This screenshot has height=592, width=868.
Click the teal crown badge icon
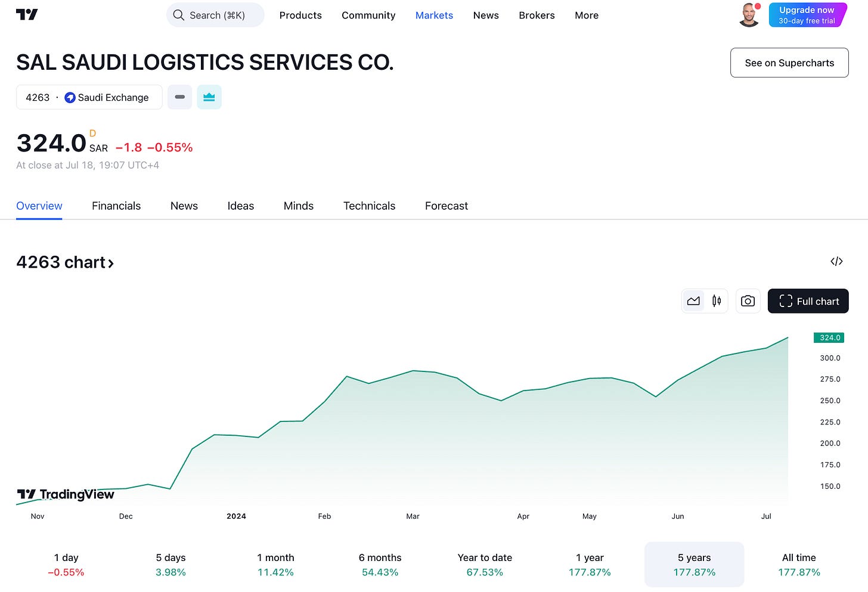point(209,97)
